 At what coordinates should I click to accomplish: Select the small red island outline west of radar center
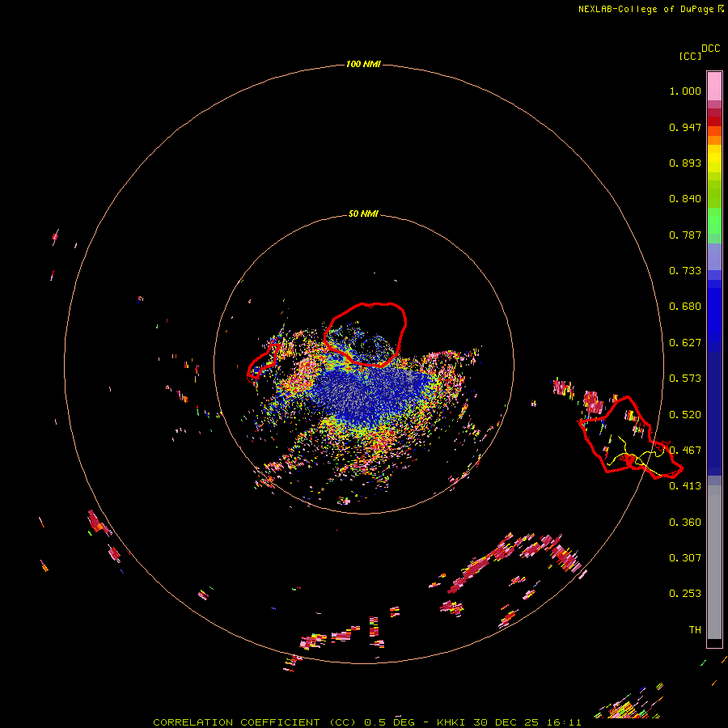pos(263,362)
